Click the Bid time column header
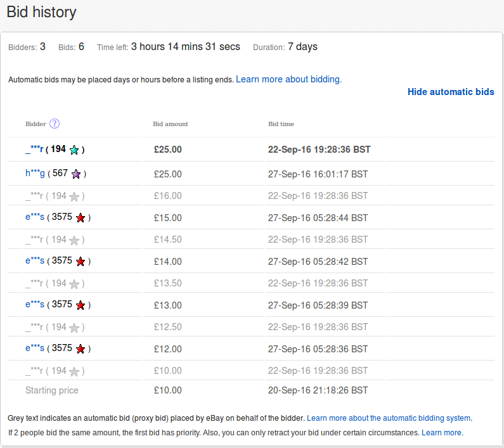Image resolution: width=504 pixels, height=448 pixels. [281, 124]
